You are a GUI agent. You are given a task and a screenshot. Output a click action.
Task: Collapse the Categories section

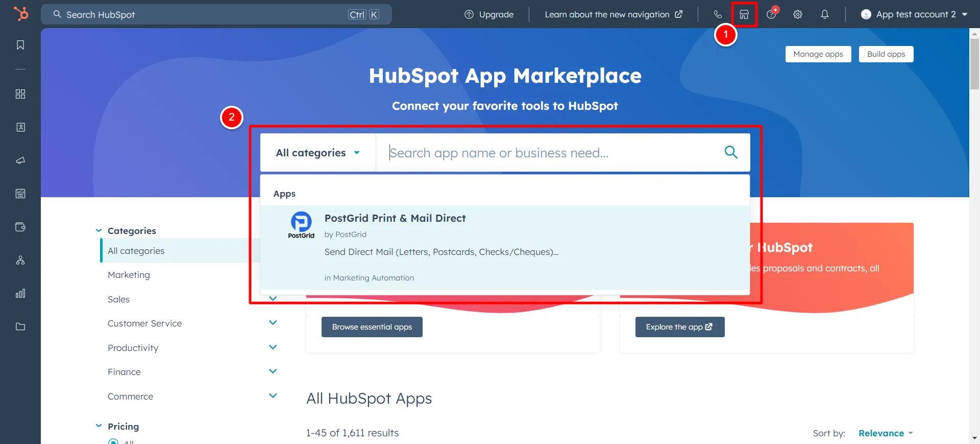tap(99, 230)
